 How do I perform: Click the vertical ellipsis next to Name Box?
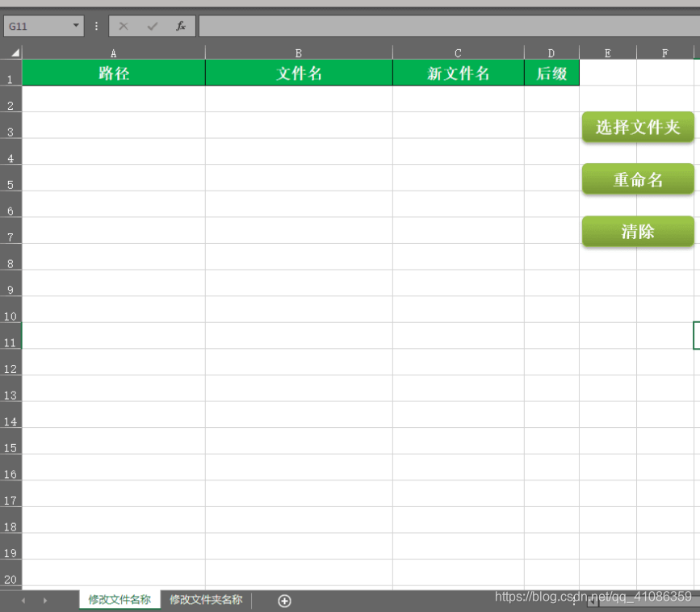click(96, 25)
